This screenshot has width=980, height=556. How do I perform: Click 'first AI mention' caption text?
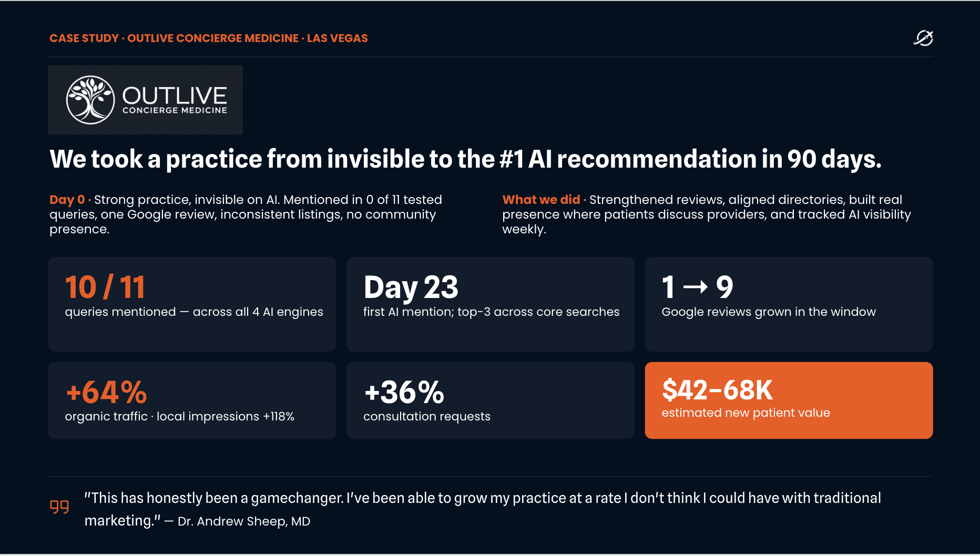click(408, 312)
